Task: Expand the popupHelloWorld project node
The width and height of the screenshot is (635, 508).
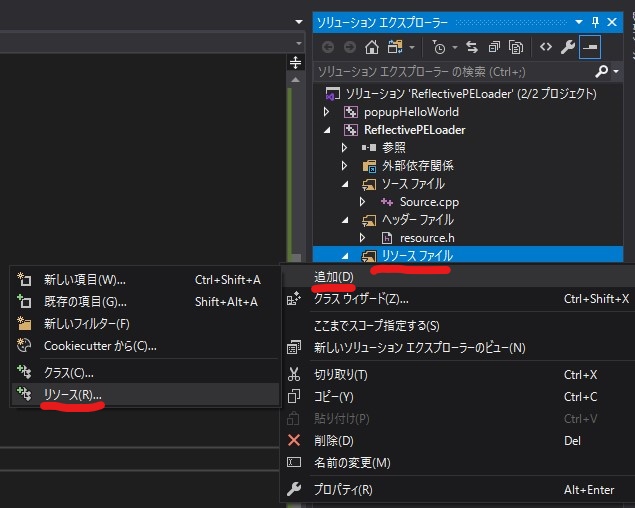Action: (x=327, y=112)
